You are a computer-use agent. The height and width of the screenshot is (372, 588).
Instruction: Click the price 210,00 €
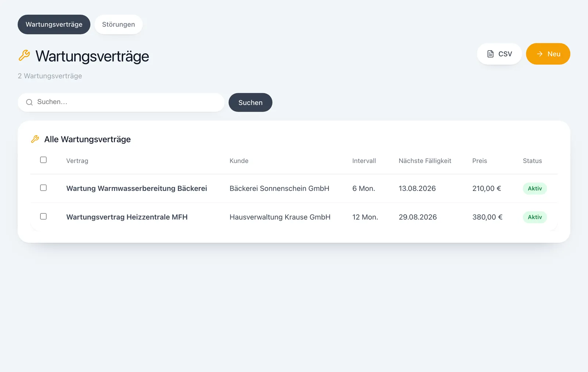coord(487,188)
